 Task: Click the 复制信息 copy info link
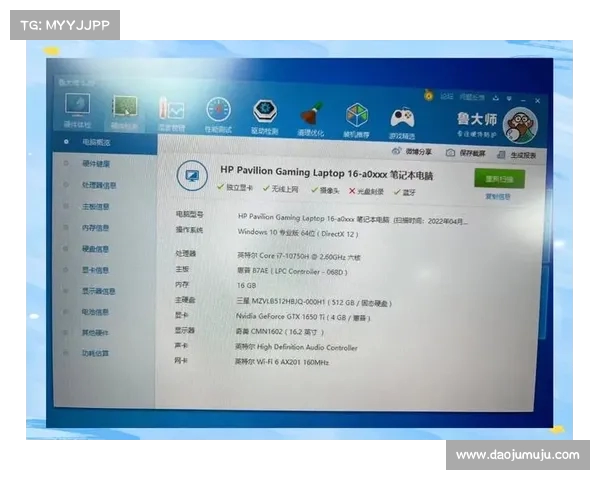tap(498, 196)
